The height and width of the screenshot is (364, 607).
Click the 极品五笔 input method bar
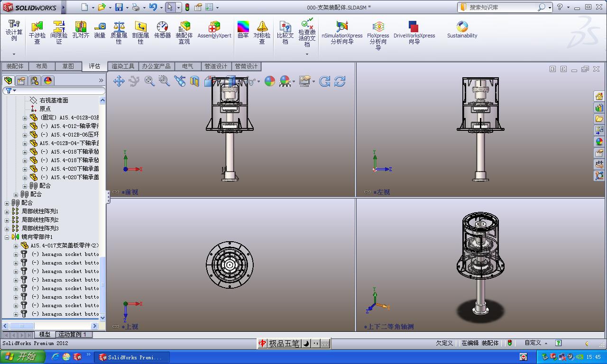pyautogui.click(x=294, y=344)
